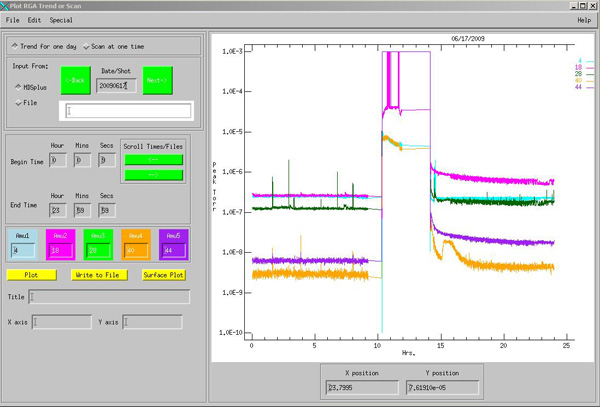The width and height of the screenshot is (600, 407).
Task: Open the Edit menu
Action: tap(34, 20)
